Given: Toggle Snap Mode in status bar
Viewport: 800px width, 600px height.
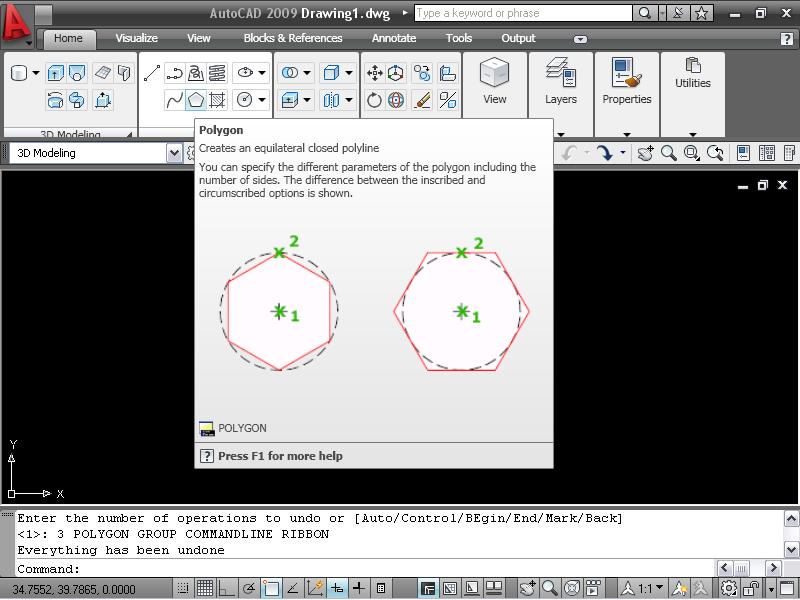Looking at the screenshot, I should (183, 589).
